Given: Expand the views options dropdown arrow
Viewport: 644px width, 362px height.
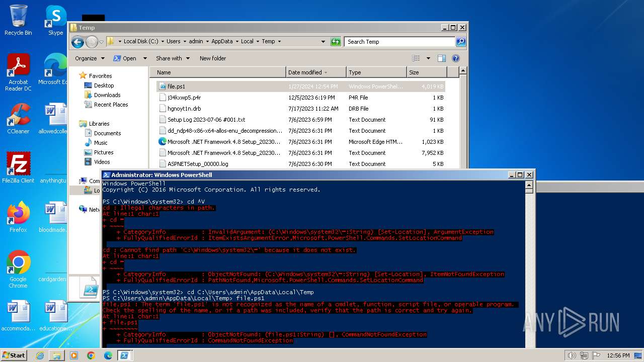Looking at the screenshot, I should pyautogui.click(x=428, y=58).
